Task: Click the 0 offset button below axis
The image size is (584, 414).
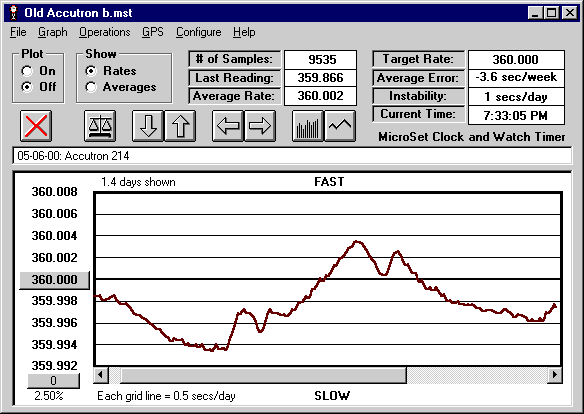Action: (x=54, y=380)
